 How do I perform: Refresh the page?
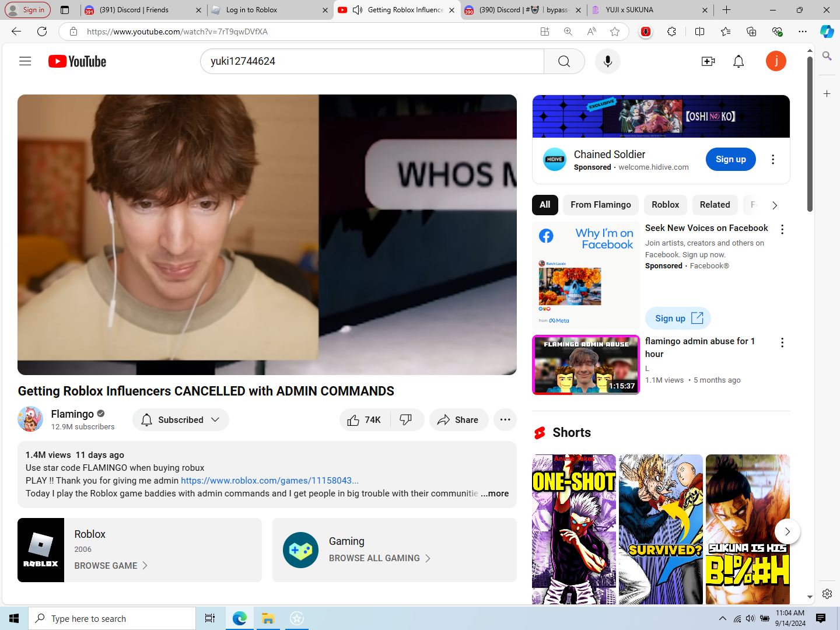click(x=42, y=32)
